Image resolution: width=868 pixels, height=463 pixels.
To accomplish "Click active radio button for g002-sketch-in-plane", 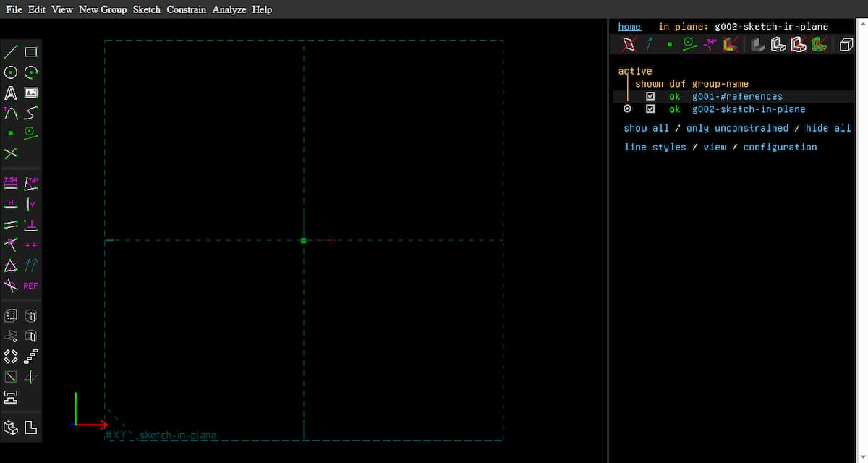I will coord(627,109).
